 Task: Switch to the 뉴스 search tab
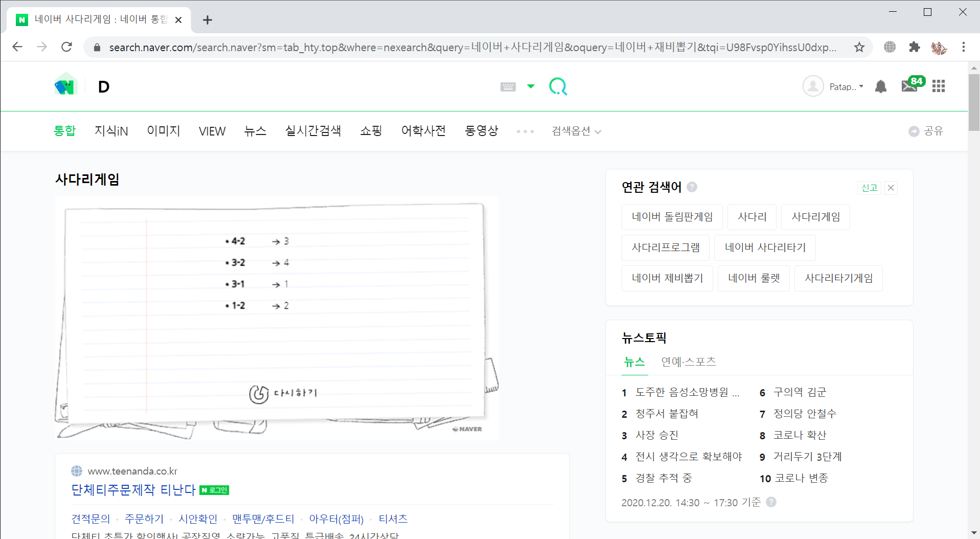click(x=255, y=131)
